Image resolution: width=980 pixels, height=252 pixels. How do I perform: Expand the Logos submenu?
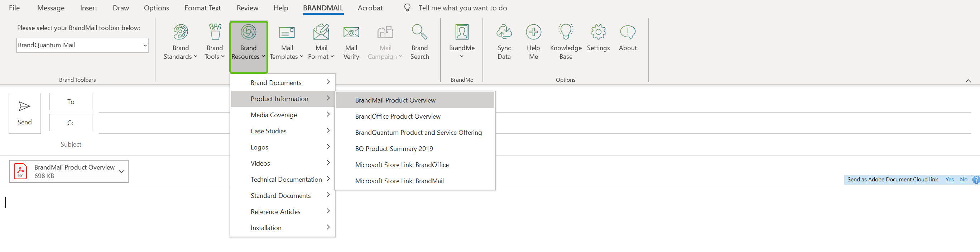point(283,147)
